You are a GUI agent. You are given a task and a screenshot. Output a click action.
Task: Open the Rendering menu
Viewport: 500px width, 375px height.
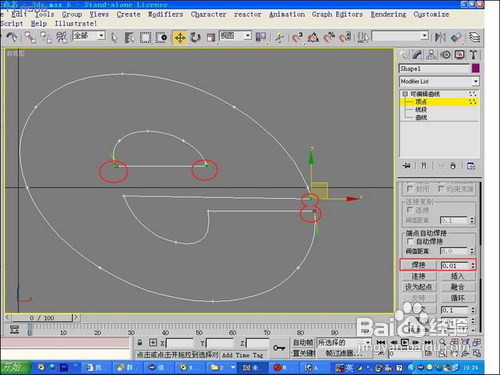point(388,14)
